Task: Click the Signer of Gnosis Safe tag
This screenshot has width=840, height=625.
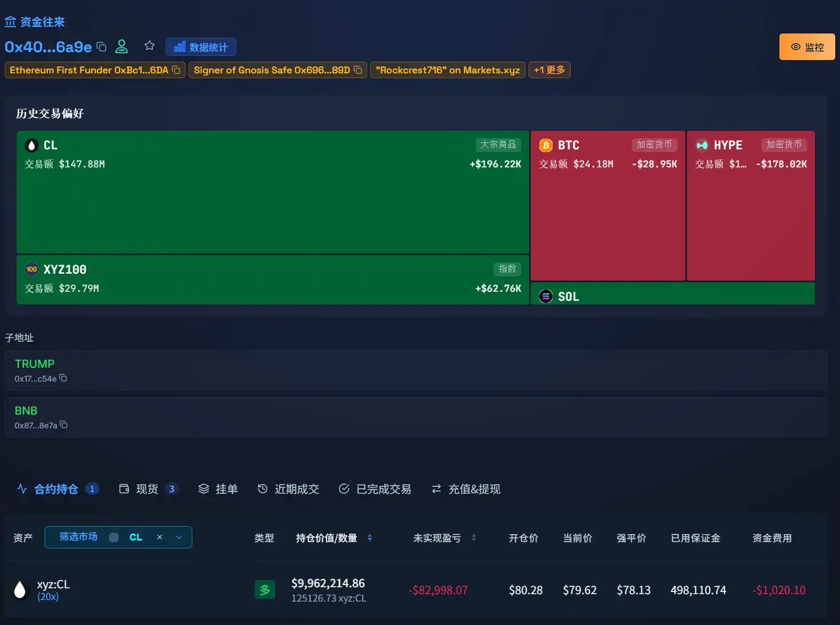Action: (x=278, y=70)
